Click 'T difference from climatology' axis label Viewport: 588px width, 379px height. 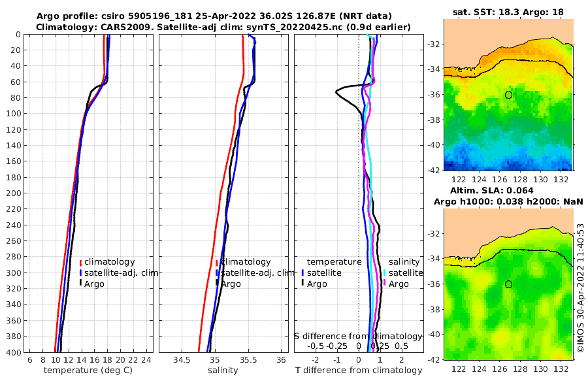[x=359, y=371]
